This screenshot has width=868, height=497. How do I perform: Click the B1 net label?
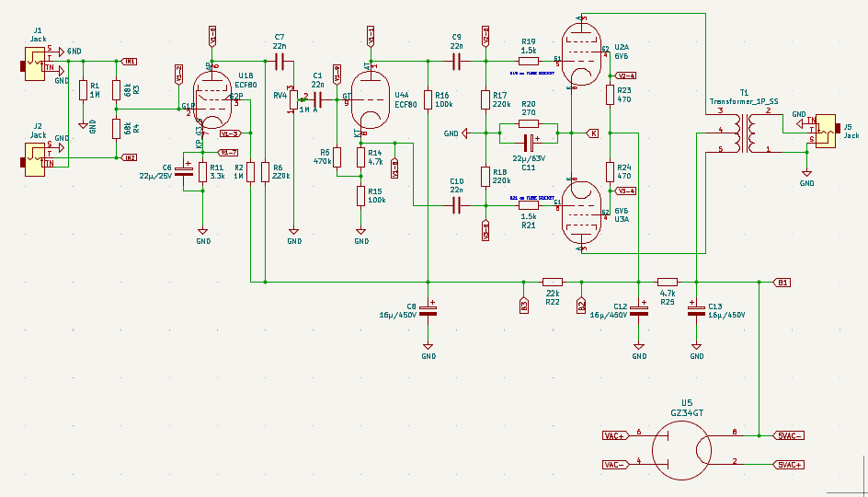click(x=782, y=282)
